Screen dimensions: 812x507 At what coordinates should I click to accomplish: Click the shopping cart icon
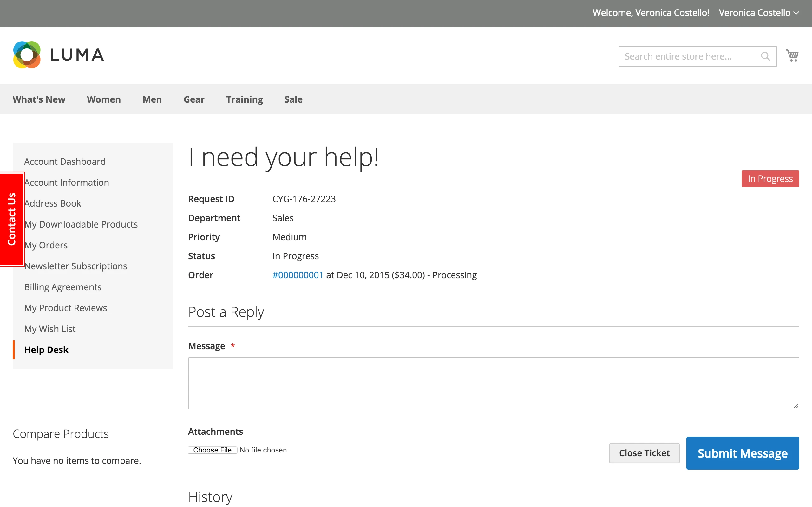pos(792,55)
